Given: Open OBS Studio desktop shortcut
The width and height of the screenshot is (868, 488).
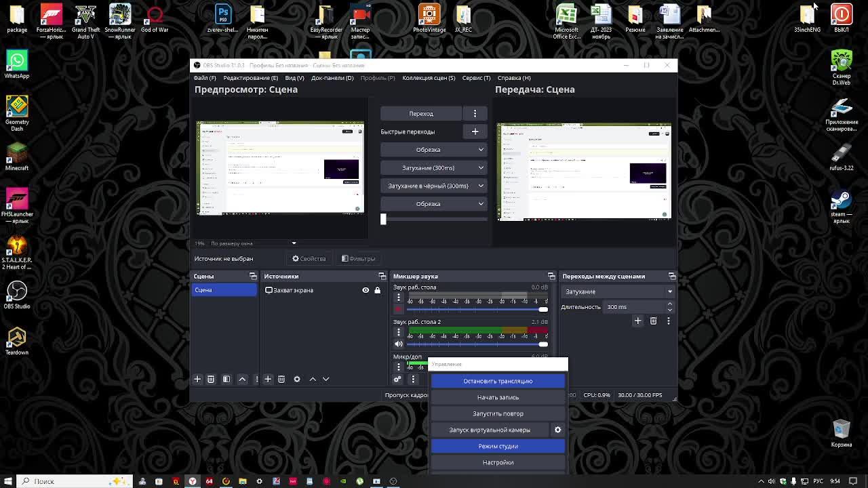Looking at the screenshot, I should [x=17, y=296].
